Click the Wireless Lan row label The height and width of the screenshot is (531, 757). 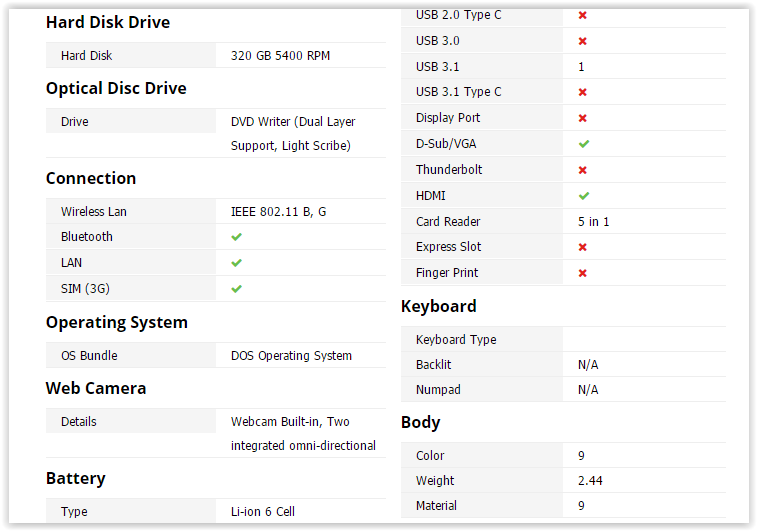(94, 212)
